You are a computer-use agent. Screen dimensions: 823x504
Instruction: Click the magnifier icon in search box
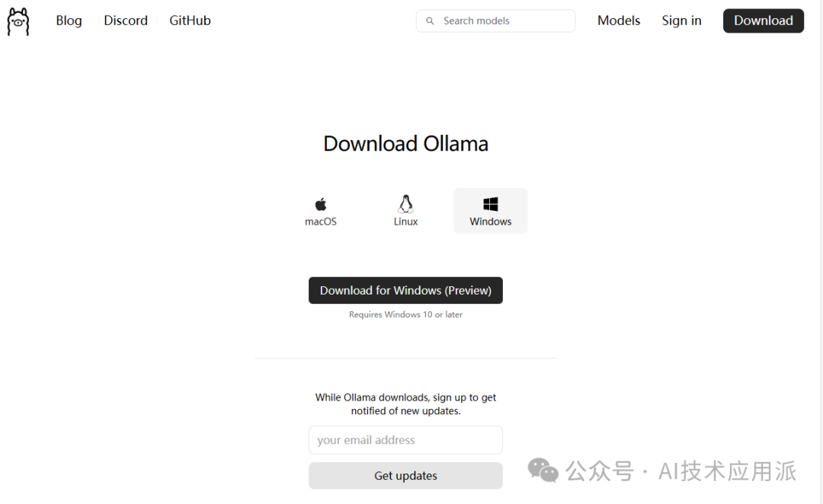pos(430,21)
